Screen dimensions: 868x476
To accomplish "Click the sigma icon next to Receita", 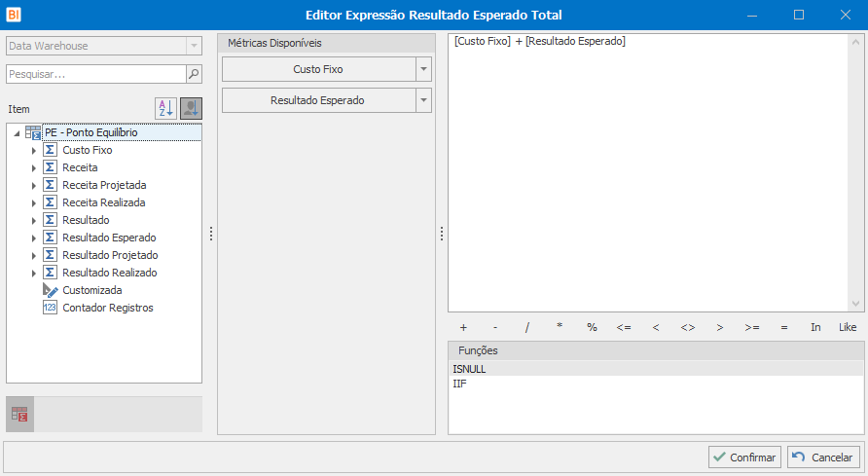I will point(50,167).
